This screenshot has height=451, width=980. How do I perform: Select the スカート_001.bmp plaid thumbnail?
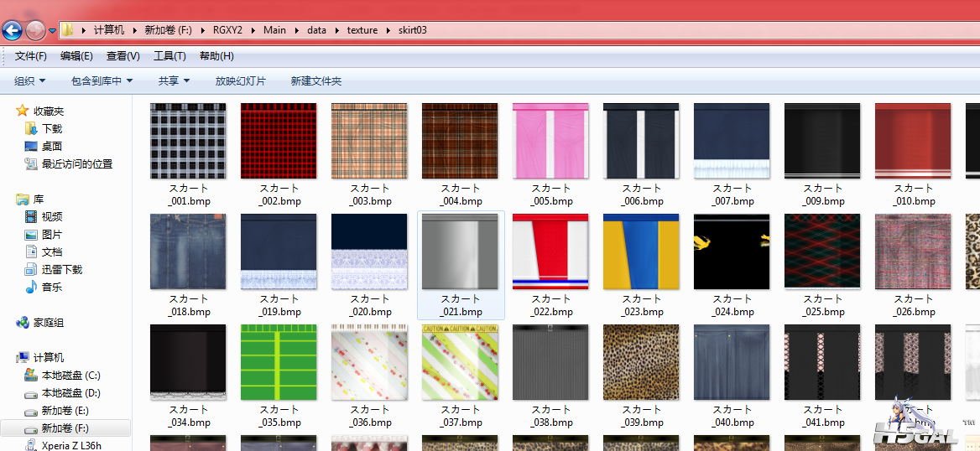(x=188, y=141)
